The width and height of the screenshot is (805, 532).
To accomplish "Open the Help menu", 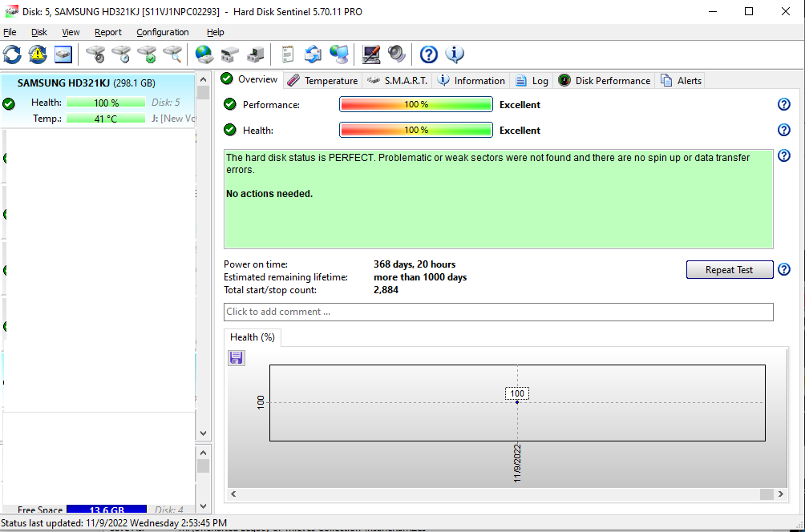I will click(x=215, y=32).
